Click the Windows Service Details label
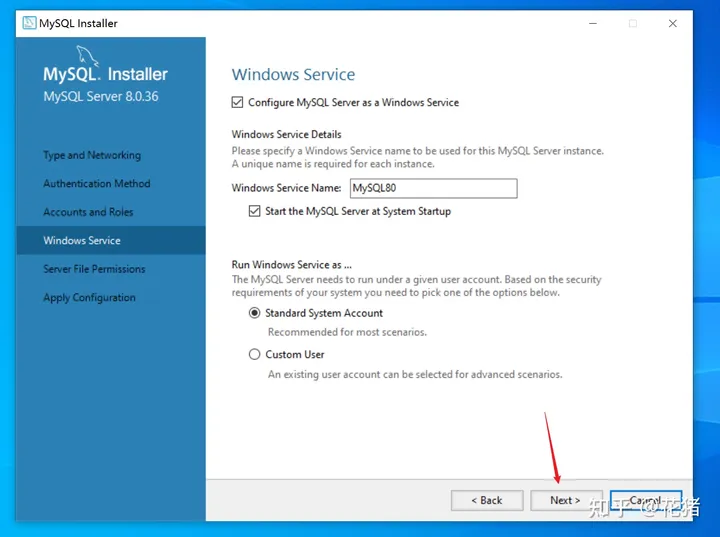Viewport: 720px width, 537px height. click(287, 135)
